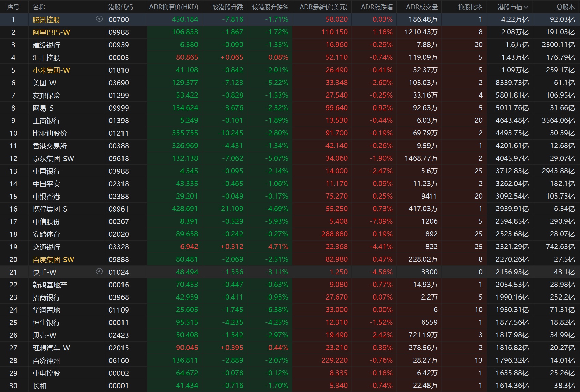The height and width of the screenshot is (392, 580).
Task: Select 理想汽车-W in the list
Action: pyautogui.click(x=51, y=348)
